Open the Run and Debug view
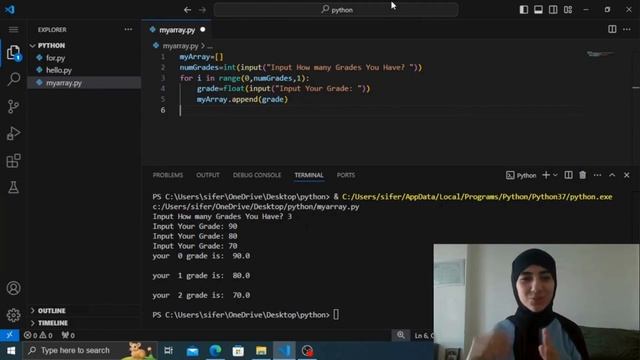This screenshot has width=640, height=360. click(x=13, y=133)
